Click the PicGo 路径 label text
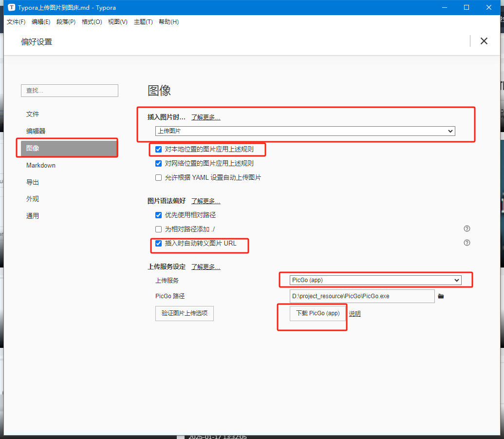 [170, 296]
